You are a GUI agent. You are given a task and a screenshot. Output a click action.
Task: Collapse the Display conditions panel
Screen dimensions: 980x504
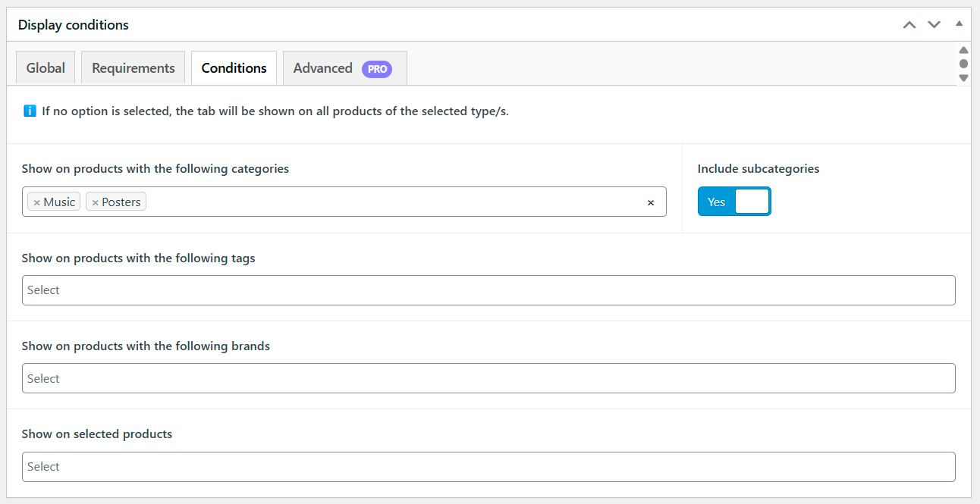click(959, 23)
